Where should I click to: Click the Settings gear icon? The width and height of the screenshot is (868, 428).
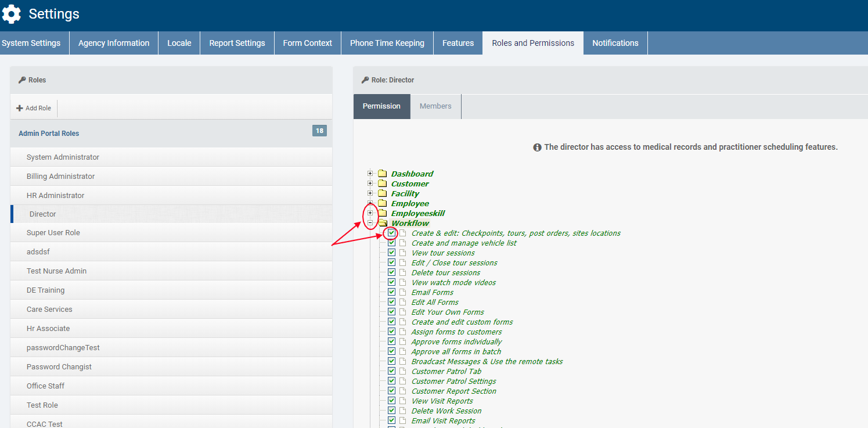click(12, 14)
